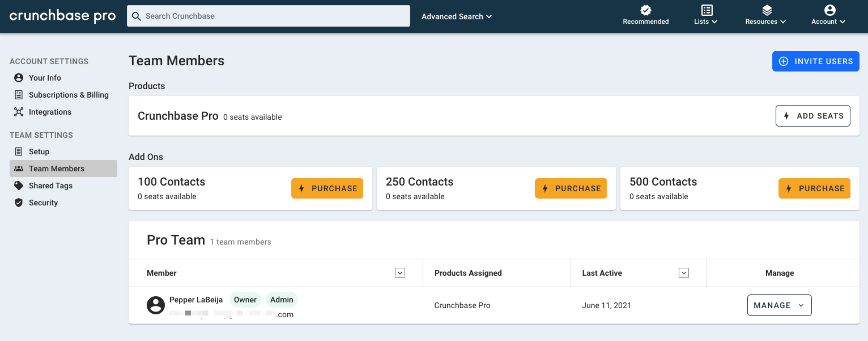
Task: Click the Team Members people icon
Action: (x=19, y=169)
